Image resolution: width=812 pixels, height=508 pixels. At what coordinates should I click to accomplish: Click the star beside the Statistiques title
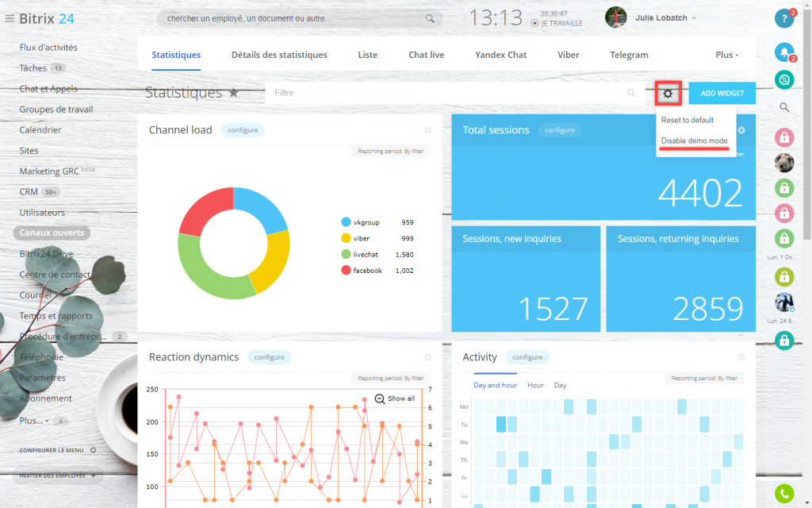[234, 93]
